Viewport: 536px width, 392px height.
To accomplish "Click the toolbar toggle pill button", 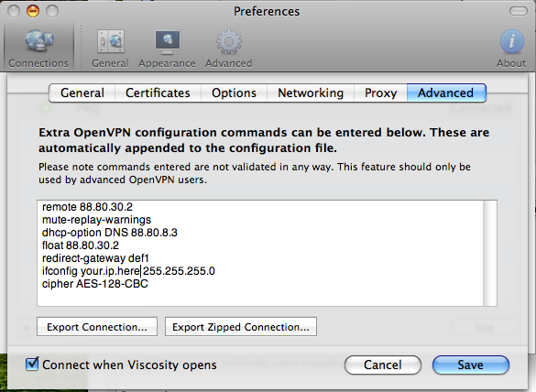I will [519, 11].
